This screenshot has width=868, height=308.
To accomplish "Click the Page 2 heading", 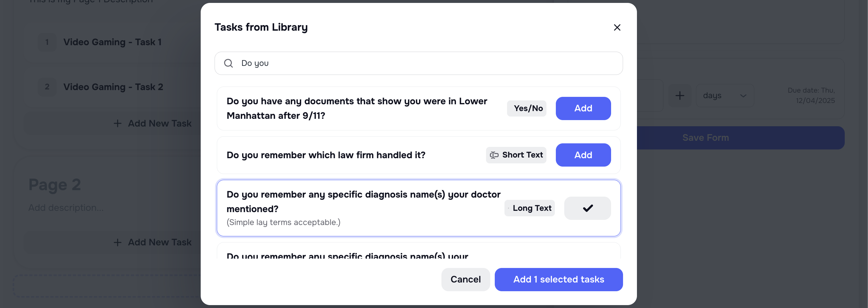I will (55, 184).
